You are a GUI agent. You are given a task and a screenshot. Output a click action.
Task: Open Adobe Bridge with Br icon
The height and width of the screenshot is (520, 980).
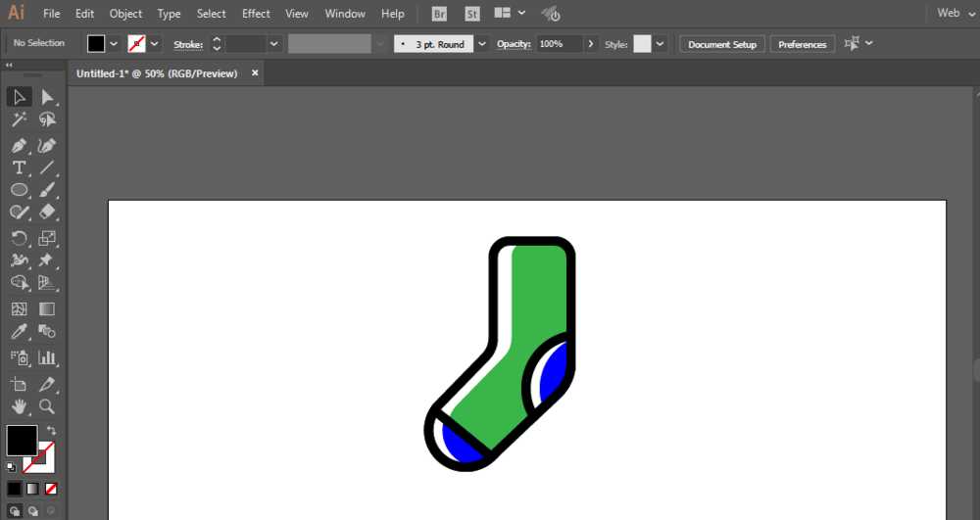[x=441, y=14]
